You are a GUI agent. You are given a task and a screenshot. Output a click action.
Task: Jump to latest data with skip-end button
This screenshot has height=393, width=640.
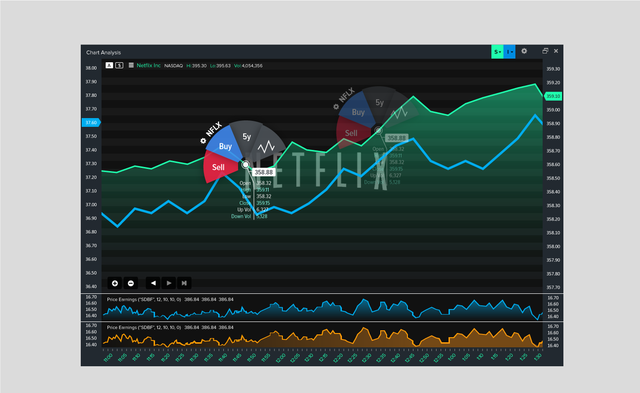[x=184, y=283]
